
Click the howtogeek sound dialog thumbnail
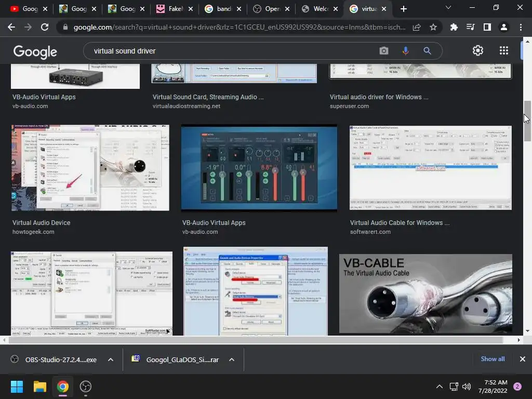90,168
